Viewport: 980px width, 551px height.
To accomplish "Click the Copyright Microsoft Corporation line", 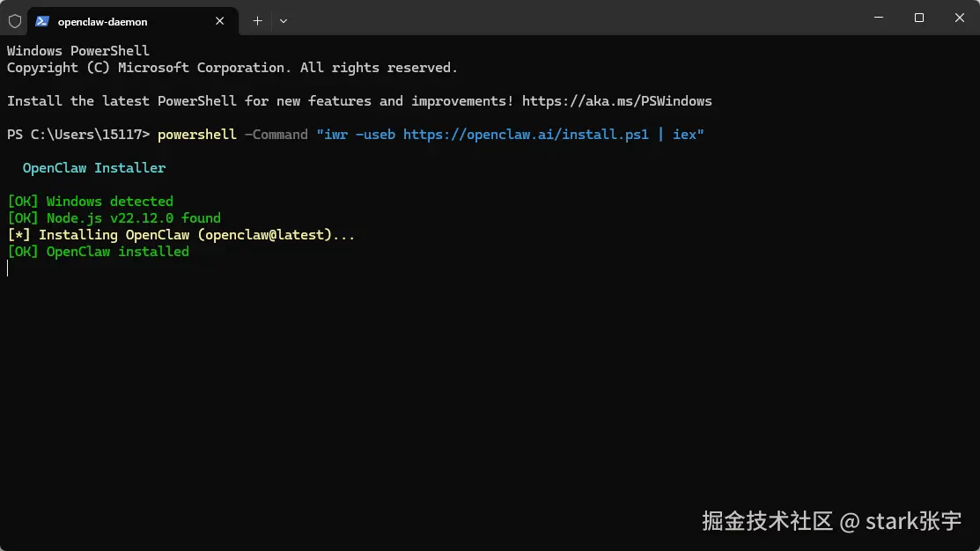I will 232,67.
